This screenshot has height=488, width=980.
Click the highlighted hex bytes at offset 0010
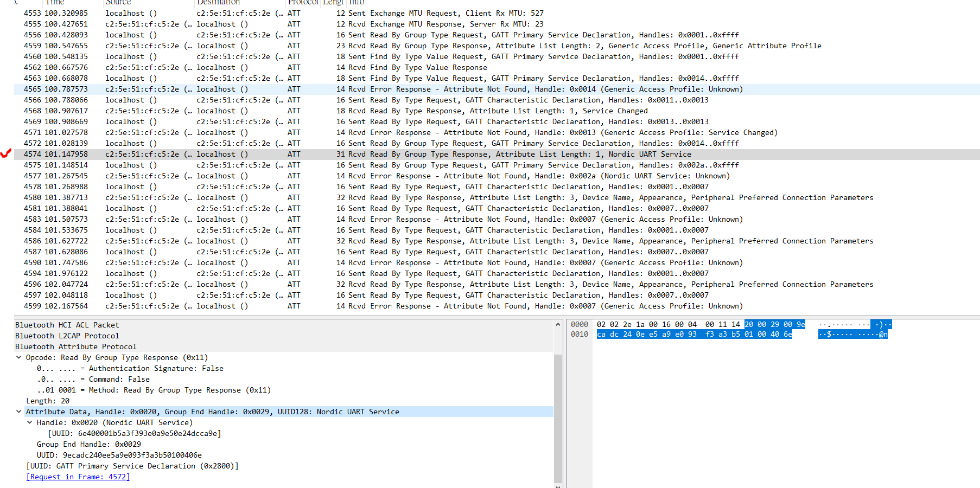(x=695, y=335)
